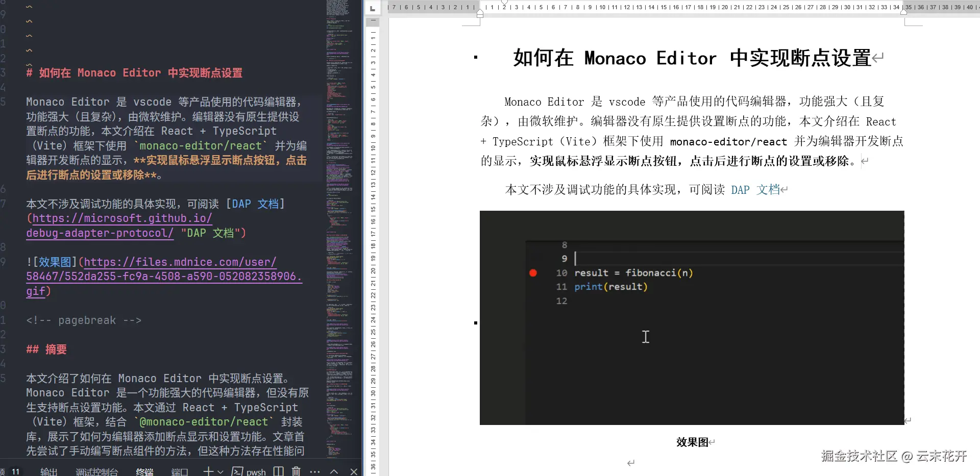Click the problems count badge showing 11
980x476 pixels.
click(x=15, y=472)
